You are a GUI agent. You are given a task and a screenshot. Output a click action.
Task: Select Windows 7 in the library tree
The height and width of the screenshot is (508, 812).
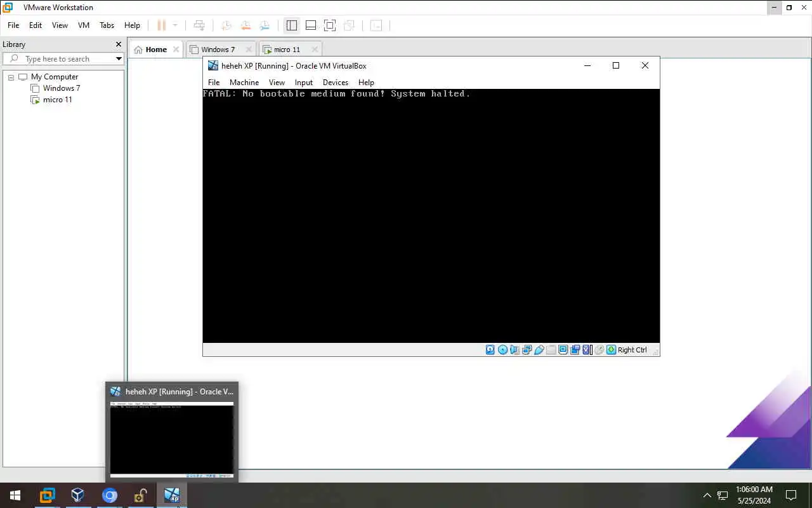[61, 88]
